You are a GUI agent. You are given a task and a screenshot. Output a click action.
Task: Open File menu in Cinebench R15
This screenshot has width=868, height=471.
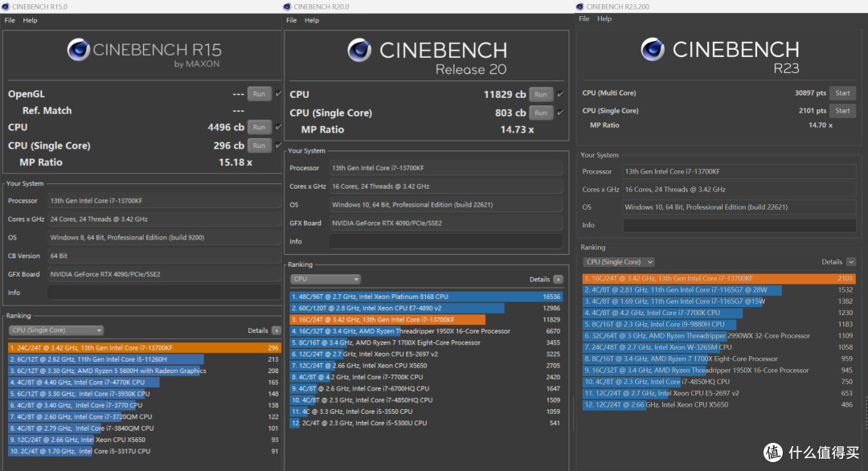10,20
